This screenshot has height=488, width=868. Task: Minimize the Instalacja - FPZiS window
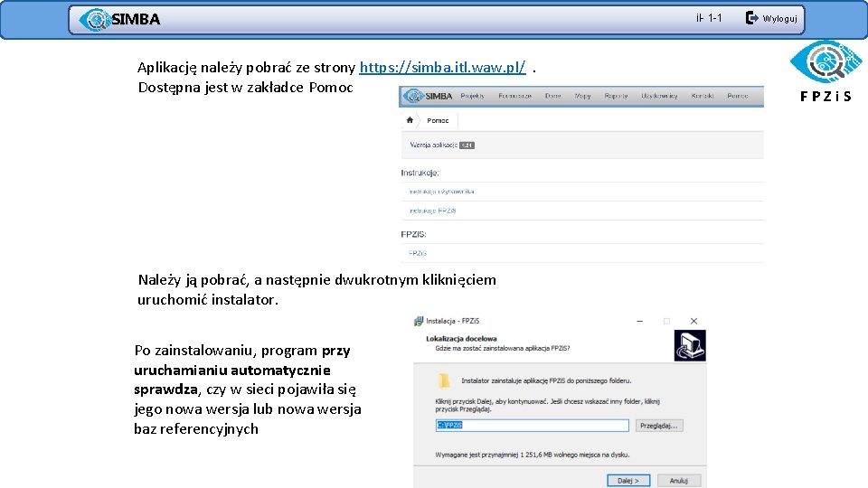[639, 321]
